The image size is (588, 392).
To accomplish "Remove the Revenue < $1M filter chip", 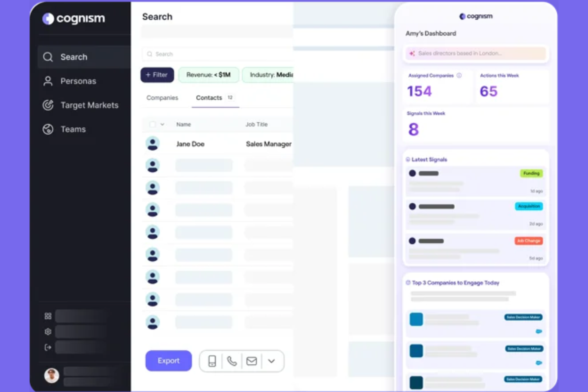I will tap(209, 75).
